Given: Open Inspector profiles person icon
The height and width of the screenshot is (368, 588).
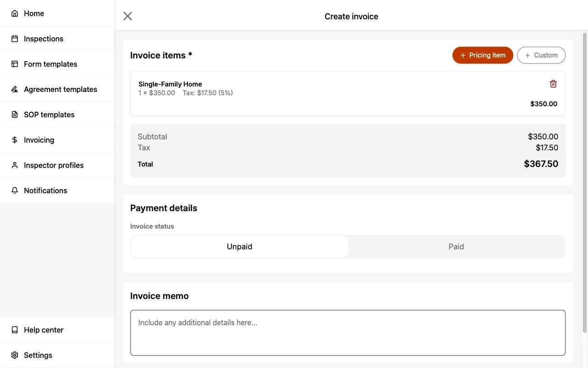Looking at the screenshot, I should pyautogui.click(x=14, y=165).
